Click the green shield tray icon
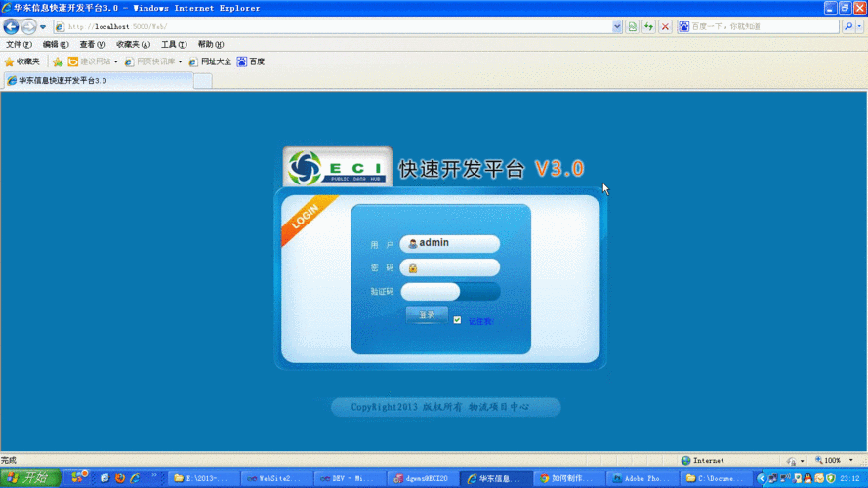 tap(830, 478)
